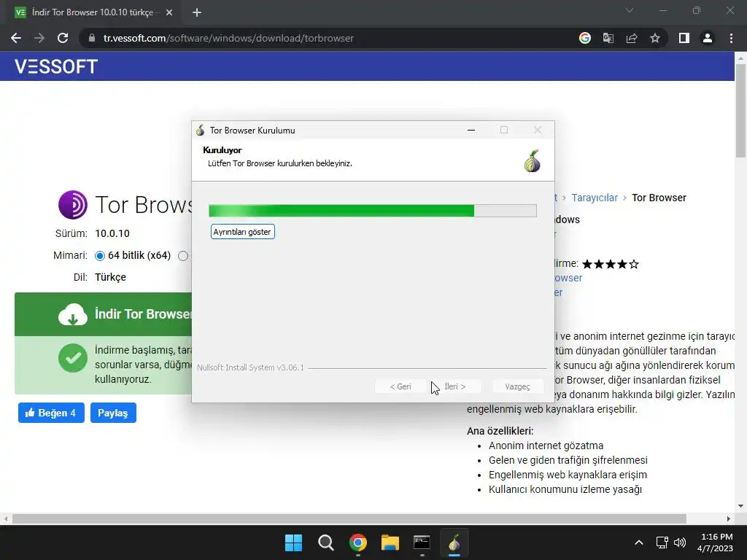Click the volume icon in the system tray
This screenshot has height=560, width=747.
pos(680,542)
